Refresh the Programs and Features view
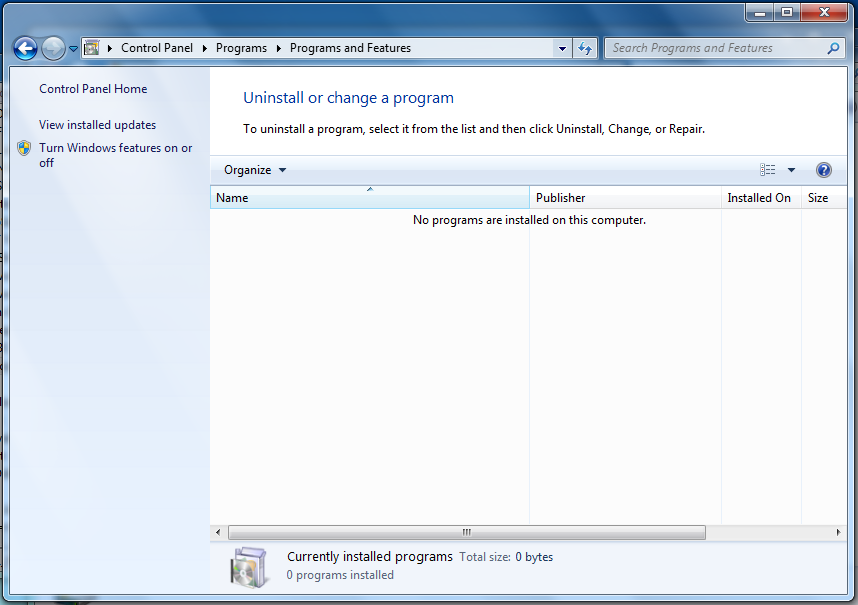 [x=585, y=48]
